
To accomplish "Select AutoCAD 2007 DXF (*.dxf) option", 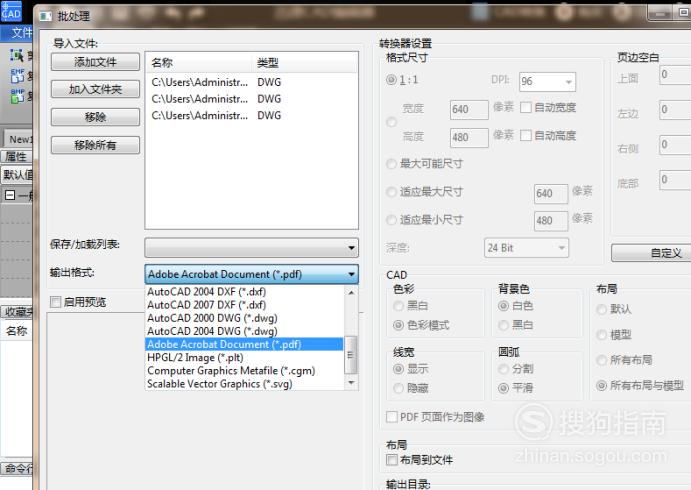I will (x=244, y=305).
